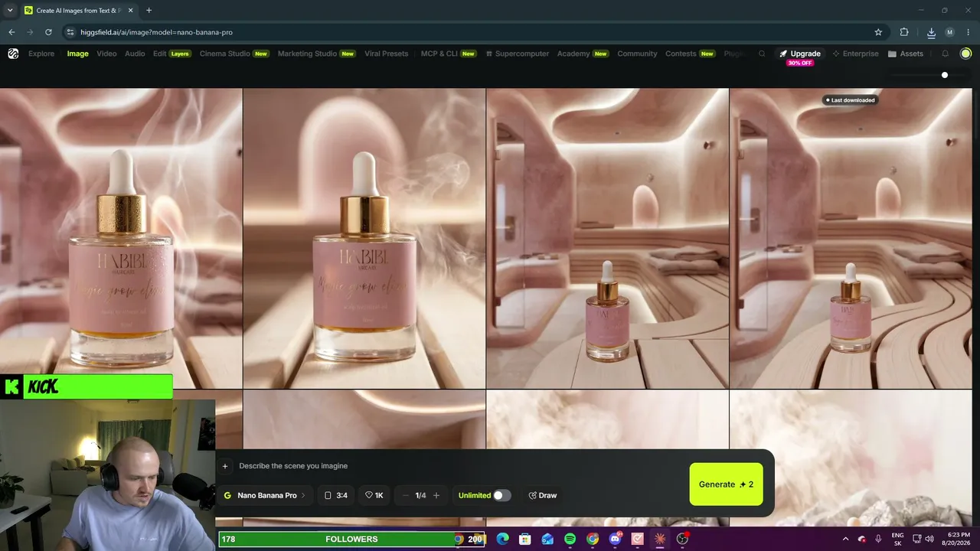Open the pink checkmark app on the taskbar

click(x=637, y=539)
